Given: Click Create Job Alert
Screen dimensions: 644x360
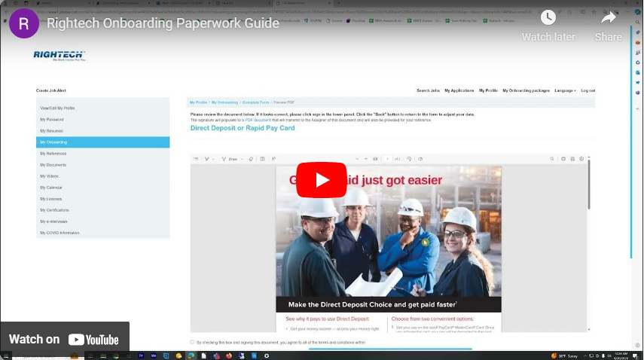Looking at the screenshot, I should pos(51,90).
